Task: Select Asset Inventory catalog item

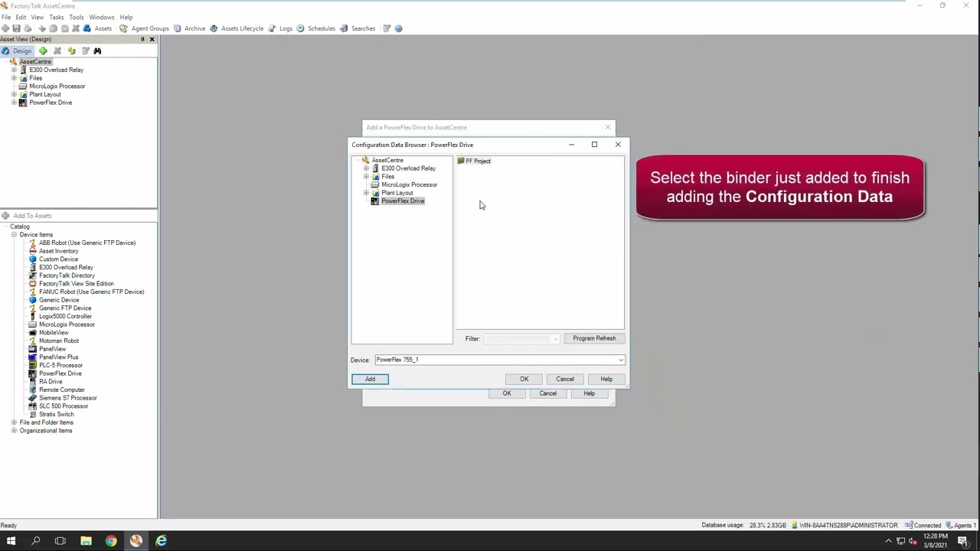Action: (x=58, y=251)
